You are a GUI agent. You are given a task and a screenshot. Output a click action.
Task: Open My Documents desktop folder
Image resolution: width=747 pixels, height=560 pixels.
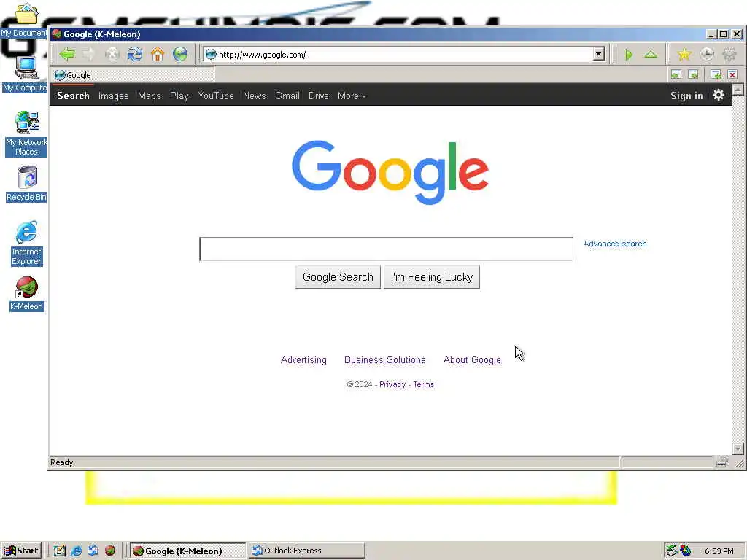pyautogui.click(x=25, y=21)
